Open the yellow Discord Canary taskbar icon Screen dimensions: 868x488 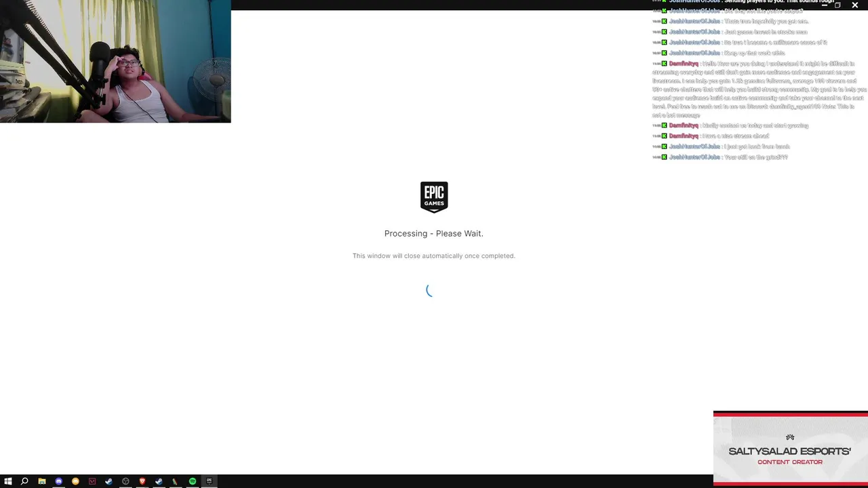pos(75,481)
